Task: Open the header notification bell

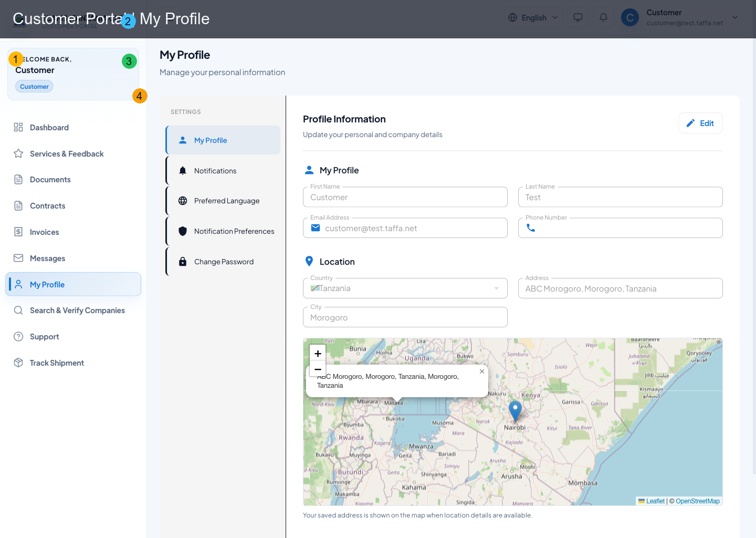Action: point(603,17)
